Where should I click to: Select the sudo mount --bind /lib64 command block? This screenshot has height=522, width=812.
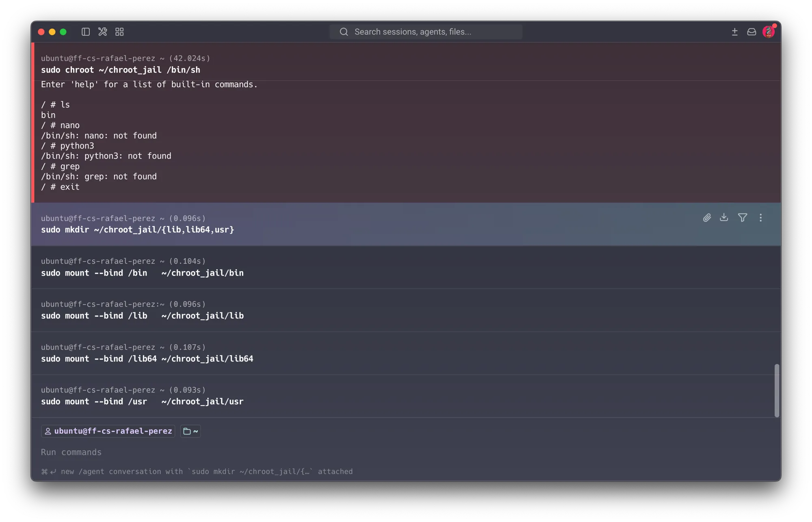[x=406, y=353]
